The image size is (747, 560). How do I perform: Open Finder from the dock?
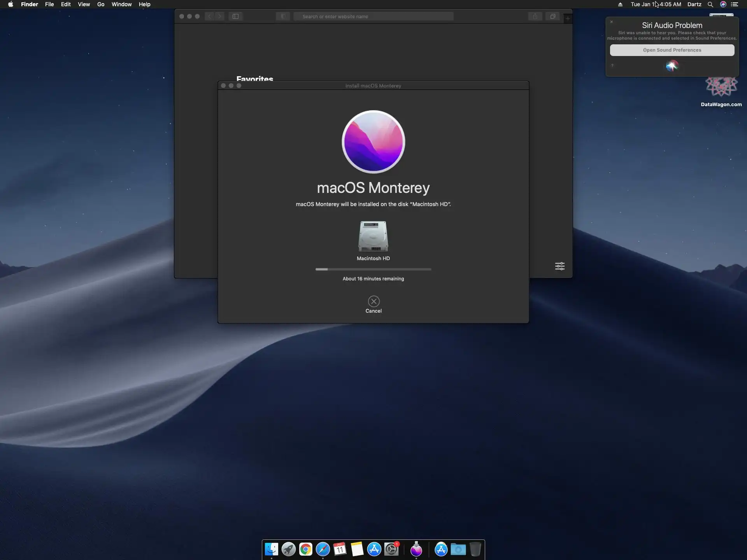[x=272, y=549]
